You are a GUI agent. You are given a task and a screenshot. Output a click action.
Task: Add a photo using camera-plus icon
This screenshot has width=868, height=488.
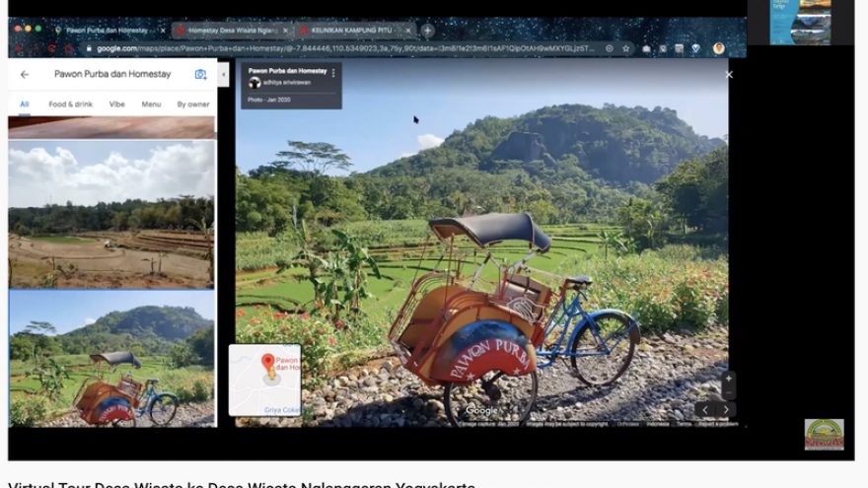[200, 74]
